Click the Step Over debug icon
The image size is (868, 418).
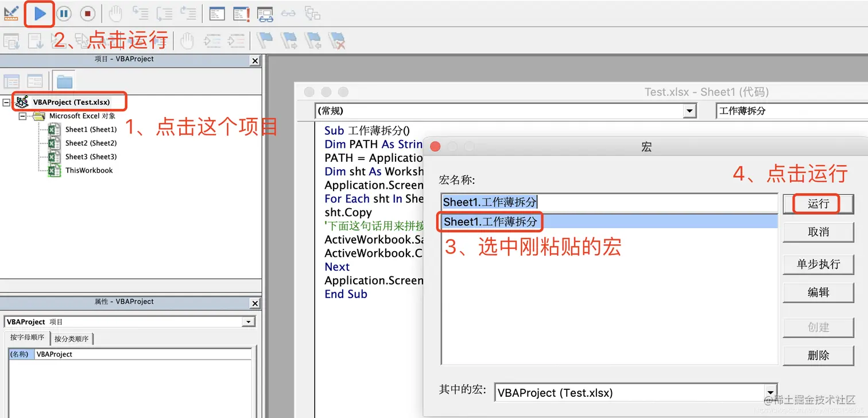164,13
